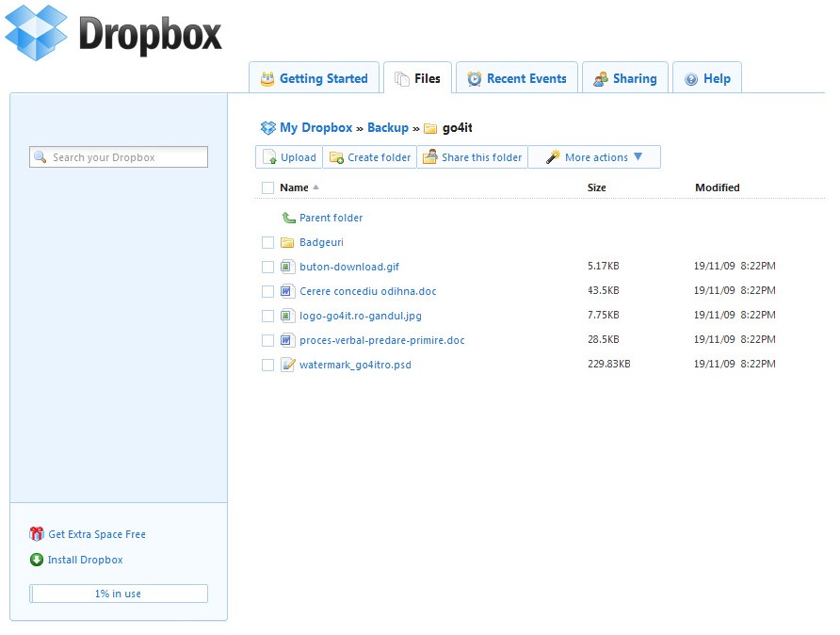Viewport: 840px width, 635px height.
Task: Click the Recent Events clock icon
Action: (x=474, y=79)
